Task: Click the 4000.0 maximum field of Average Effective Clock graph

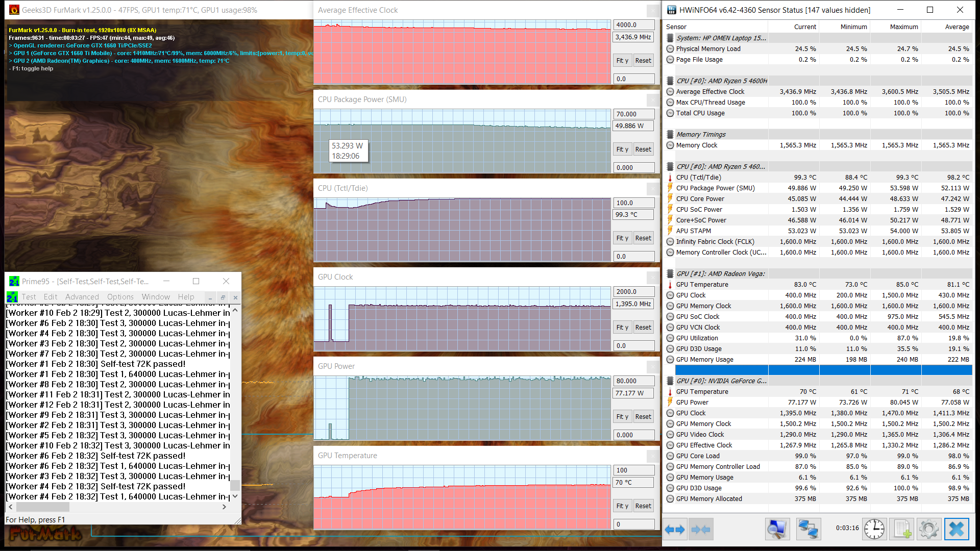Action: click(634, 24)
